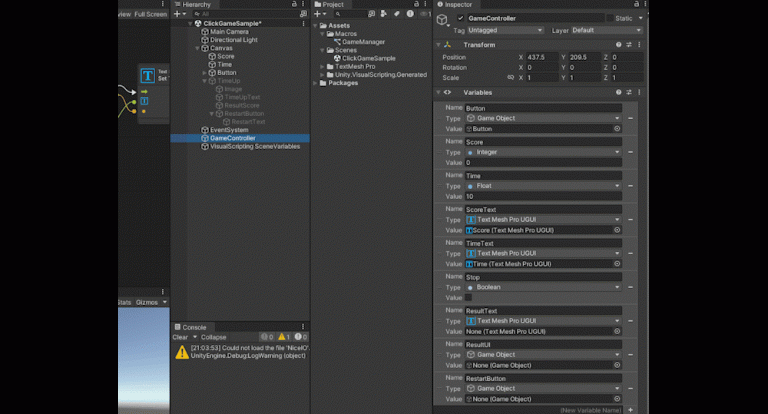
Task: Click the GameObject cube icon in the Inspector header
Action: [442, 20]
